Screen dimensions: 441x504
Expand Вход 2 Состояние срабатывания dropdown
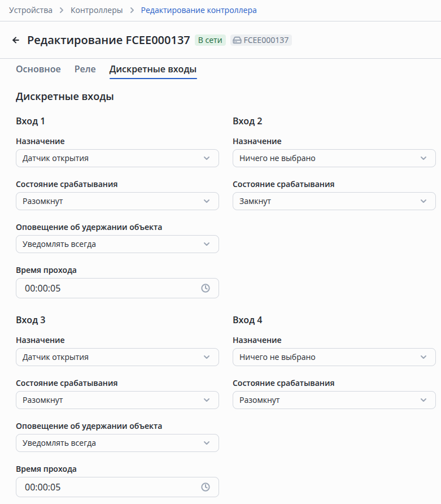[334, 201]
